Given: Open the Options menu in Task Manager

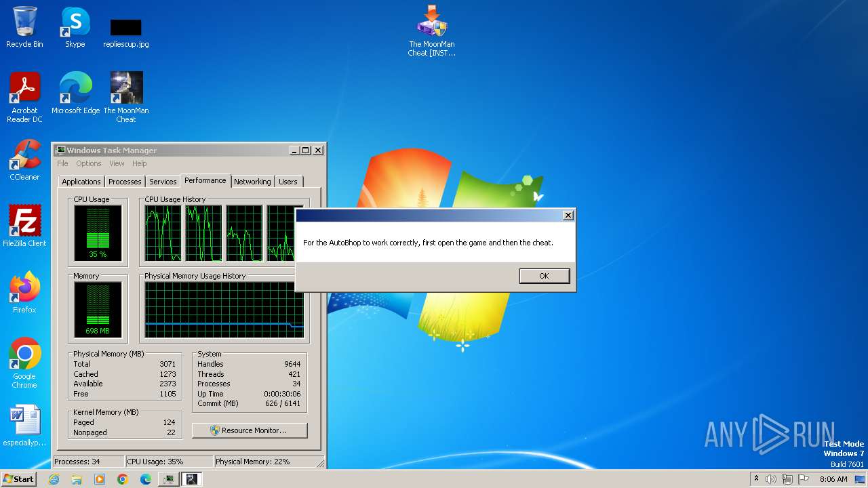Looking at the screenshot, I should (88, 163).
